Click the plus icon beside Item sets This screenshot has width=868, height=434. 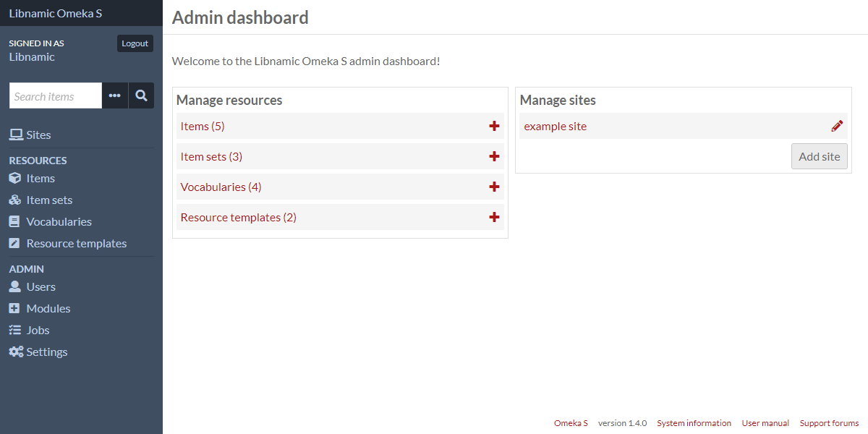(x=494, y=156)
